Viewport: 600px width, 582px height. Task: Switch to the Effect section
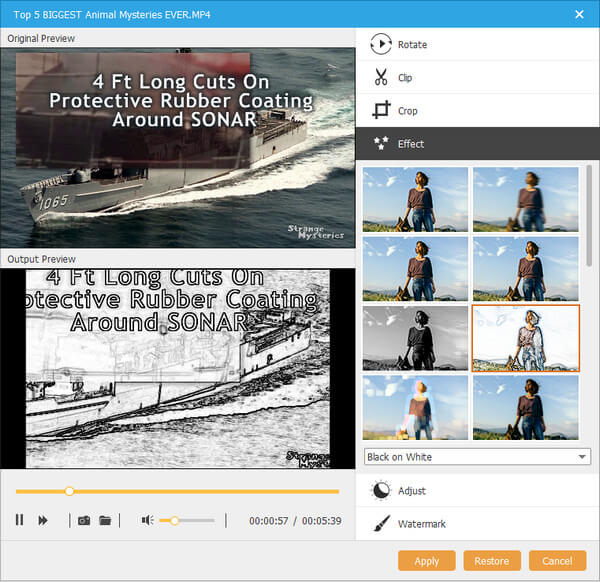(x=410, y=144)
